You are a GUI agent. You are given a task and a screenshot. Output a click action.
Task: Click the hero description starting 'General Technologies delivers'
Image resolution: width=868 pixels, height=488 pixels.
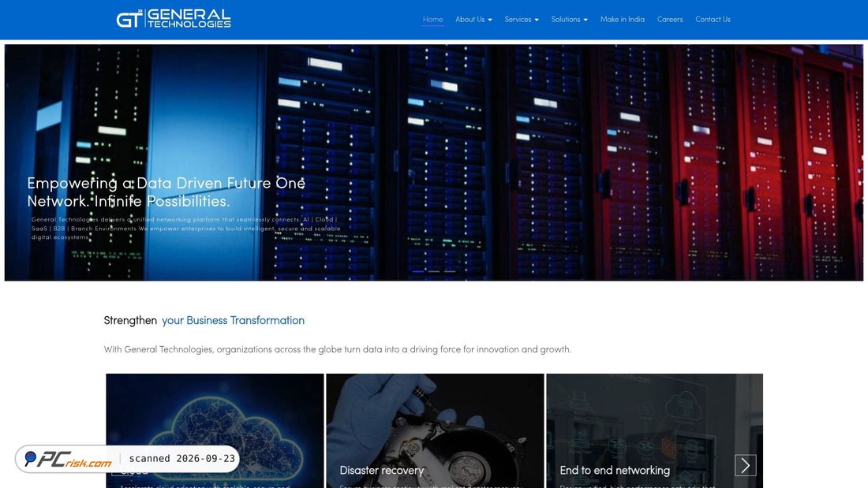point(186,228)
